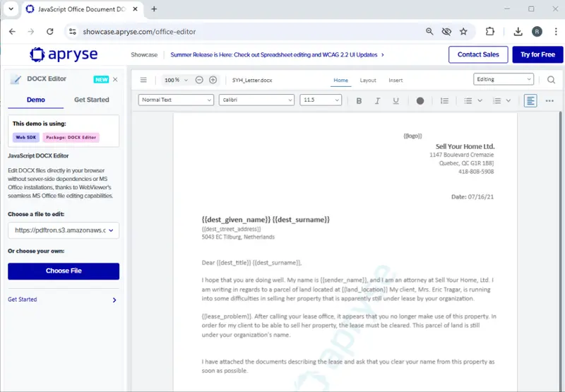
Task: Click the Contact Sales button
Action: click(478, 54)
